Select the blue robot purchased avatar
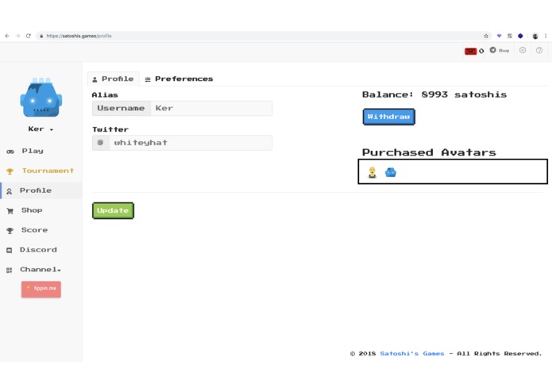 pyautogui.click(x=391, y=172)
